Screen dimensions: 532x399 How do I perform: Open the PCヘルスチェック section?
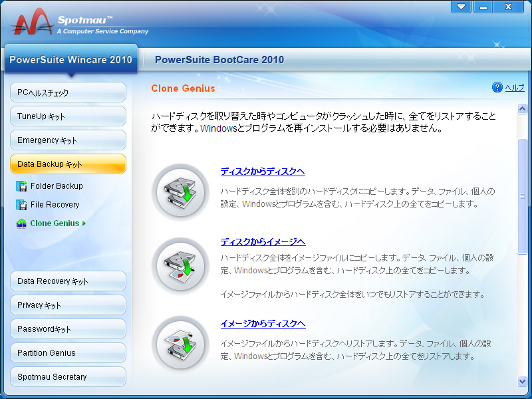68,92
